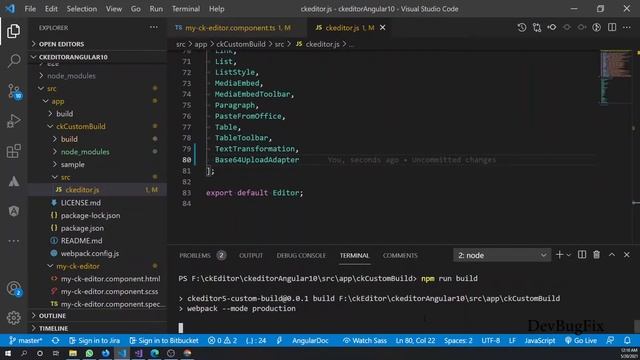The image size is (640, 360).
Task: Expand the node_modules folder at root
Action: 71,76
